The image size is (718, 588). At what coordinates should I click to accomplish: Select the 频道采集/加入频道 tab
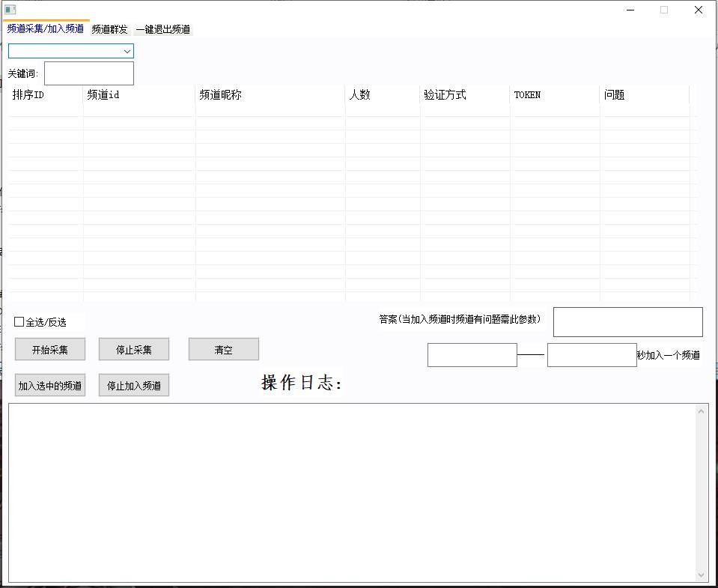46,28
